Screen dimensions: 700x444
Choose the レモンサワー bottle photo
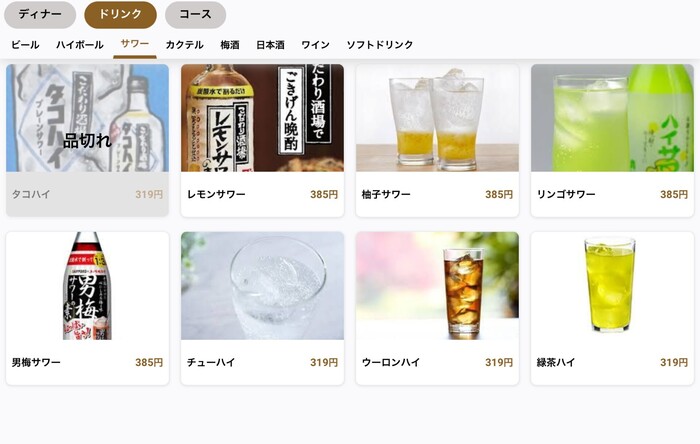tap(262, 118)
